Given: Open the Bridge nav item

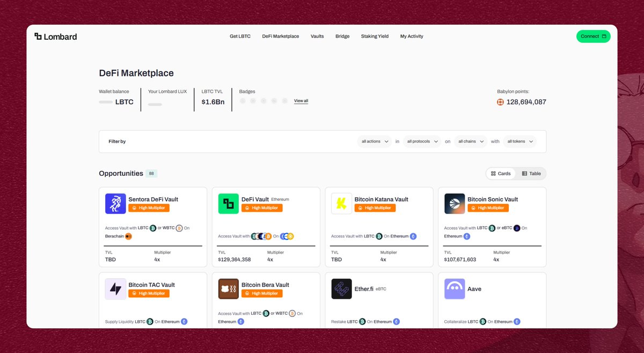Looking at the screenshot, I should pyautogui.click(x=342, y=37).
